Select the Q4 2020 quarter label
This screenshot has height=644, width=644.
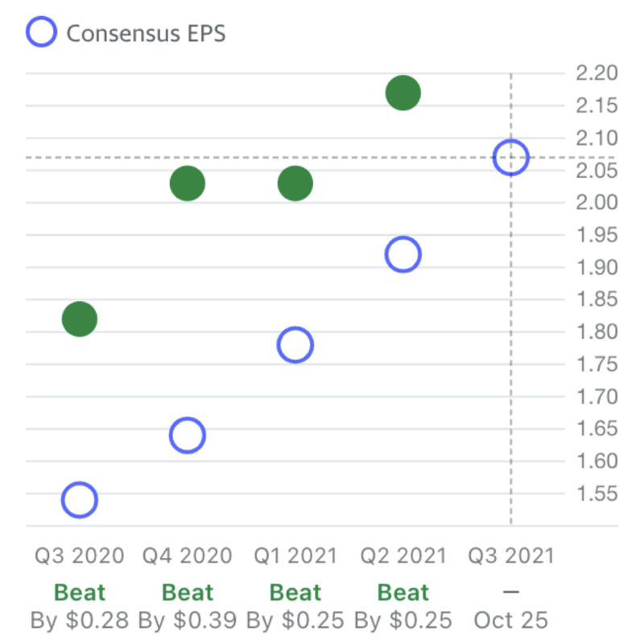pyautogui.click(x=188, y=555)
